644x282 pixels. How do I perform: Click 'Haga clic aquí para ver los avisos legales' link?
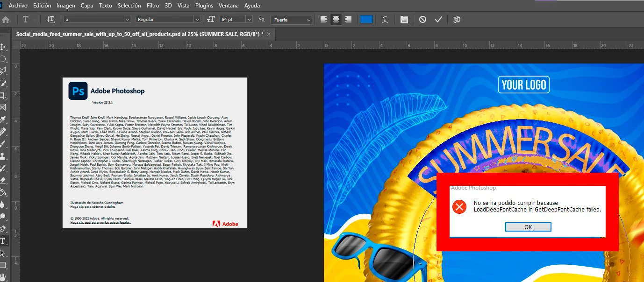(100, 223)
